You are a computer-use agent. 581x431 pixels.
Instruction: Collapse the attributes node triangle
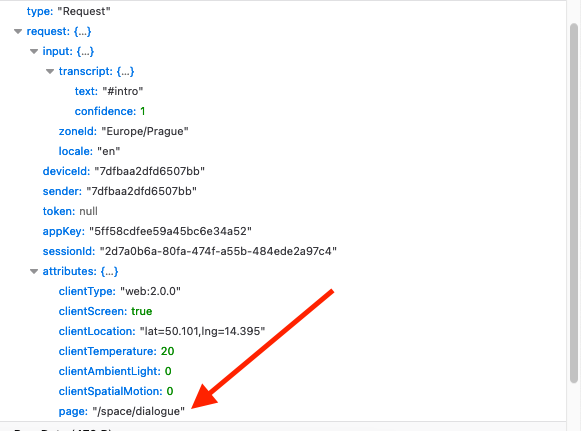coord(34,272)
